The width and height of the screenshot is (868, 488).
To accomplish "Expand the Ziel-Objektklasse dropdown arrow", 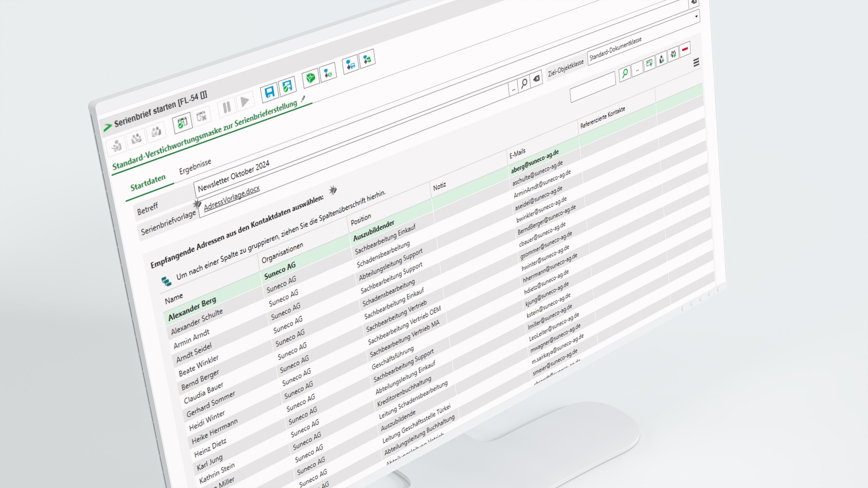I will click(696, 16).
